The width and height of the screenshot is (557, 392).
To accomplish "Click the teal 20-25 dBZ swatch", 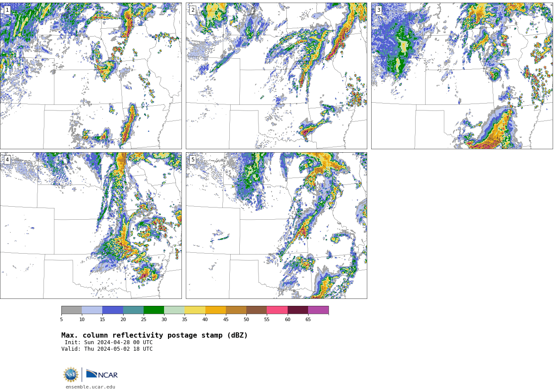I will pos(134,310).
